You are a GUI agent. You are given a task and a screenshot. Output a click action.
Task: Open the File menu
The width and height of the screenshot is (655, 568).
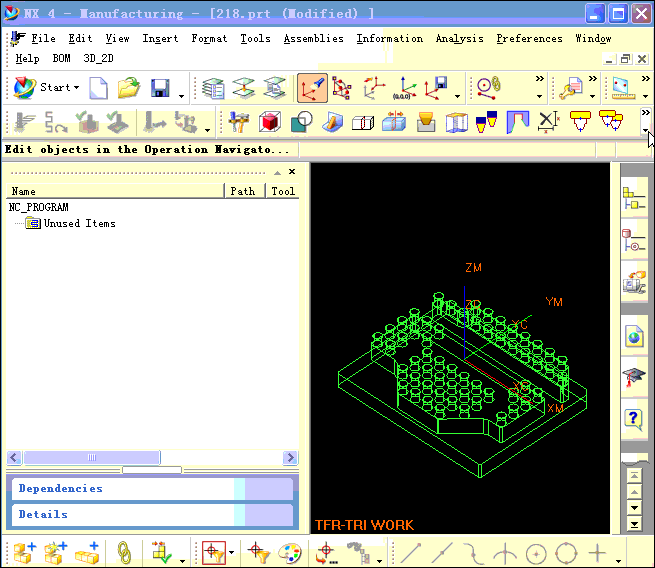click(x=43, y=38)
